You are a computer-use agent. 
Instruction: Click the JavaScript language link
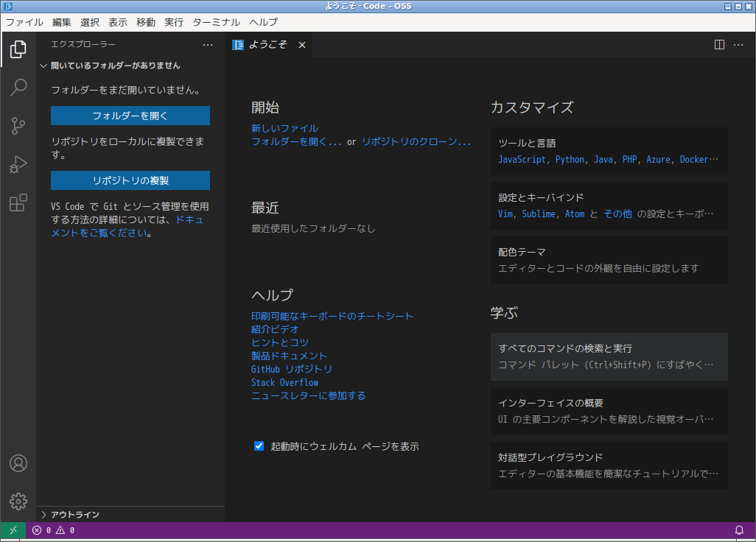[x=522, y=160]
